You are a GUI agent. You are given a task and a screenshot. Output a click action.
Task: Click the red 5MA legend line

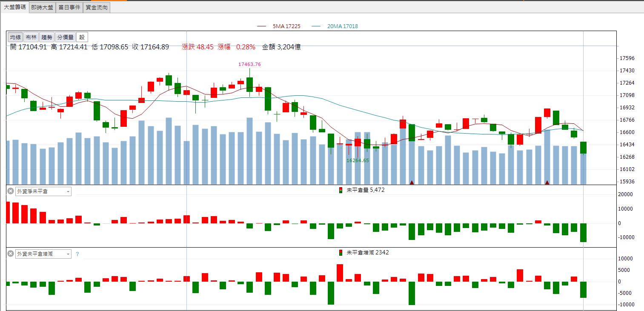point(262,26)
